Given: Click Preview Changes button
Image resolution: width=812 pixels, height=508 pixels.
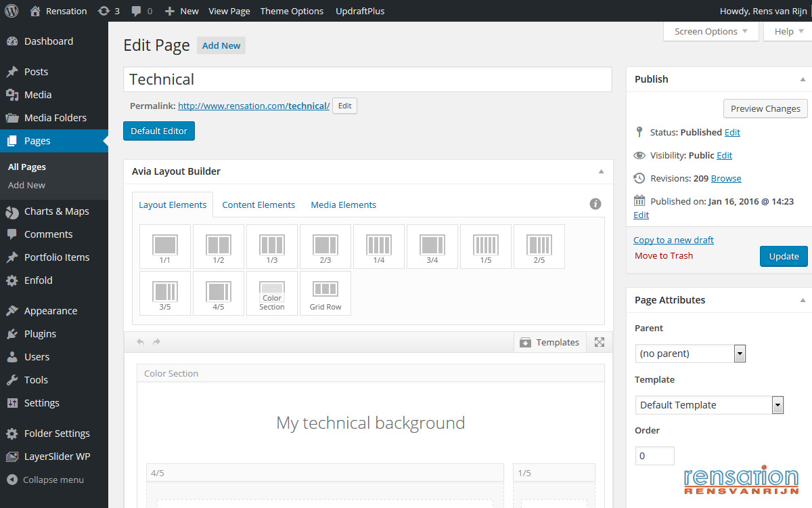Looking at the screenshot, I should (765, 108).
